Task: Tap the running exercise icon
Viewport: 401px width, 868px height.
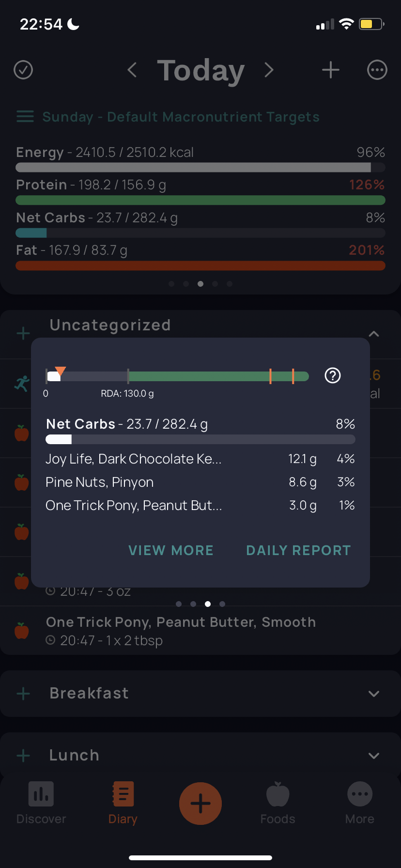Action: (x=22, y=383)
